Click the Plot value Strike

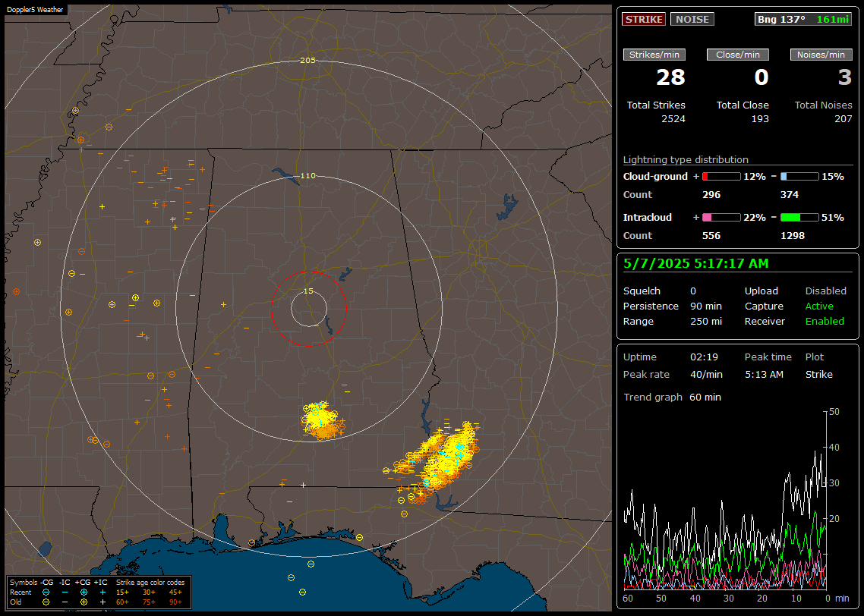pyautogui.click(x=818, y=374)
